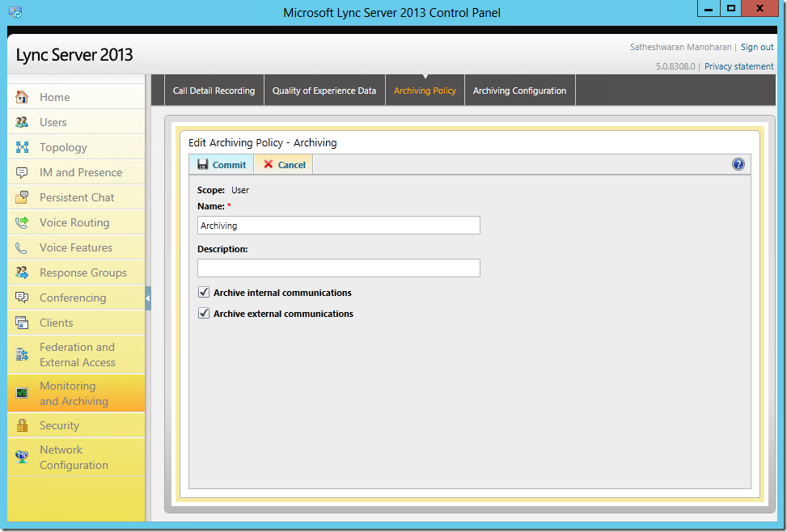Click the Description input field
This screenshot has width=787, height=532.
click(x=339, y=268)
